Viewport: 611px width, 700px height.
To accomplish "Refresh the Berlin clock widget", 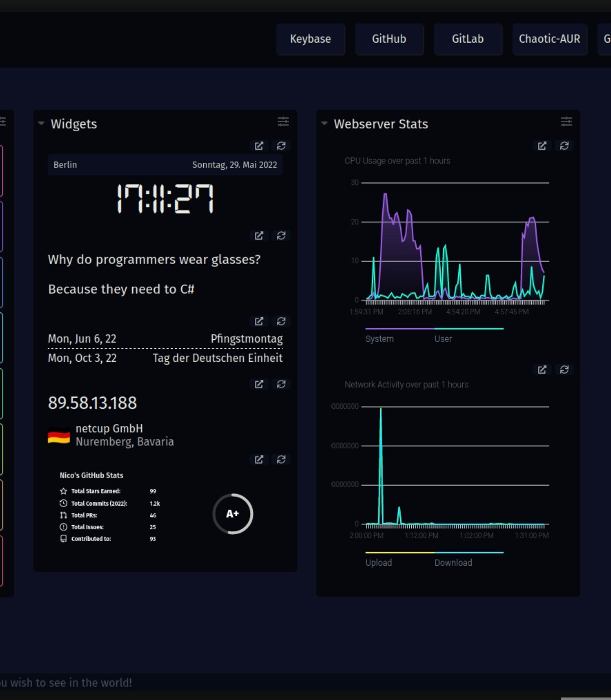I will pyautogui.click(x=281, y=146).
